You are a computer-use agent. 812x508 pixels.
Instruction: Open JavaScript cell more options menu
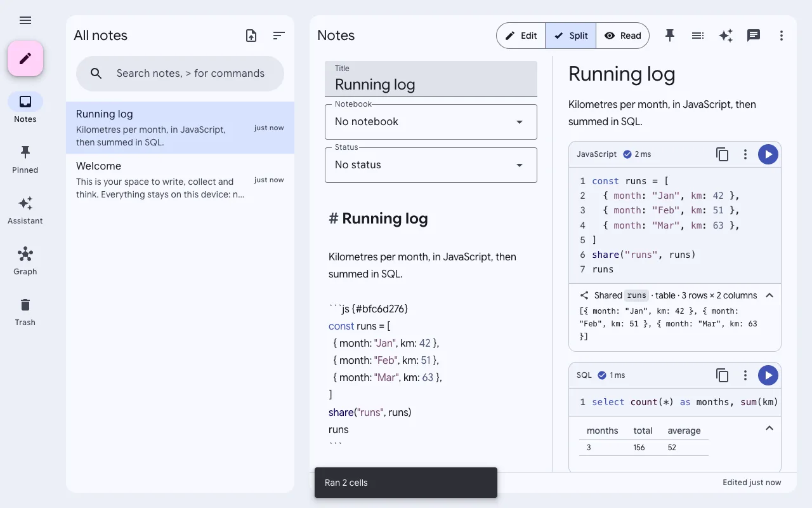click(745, 154)
